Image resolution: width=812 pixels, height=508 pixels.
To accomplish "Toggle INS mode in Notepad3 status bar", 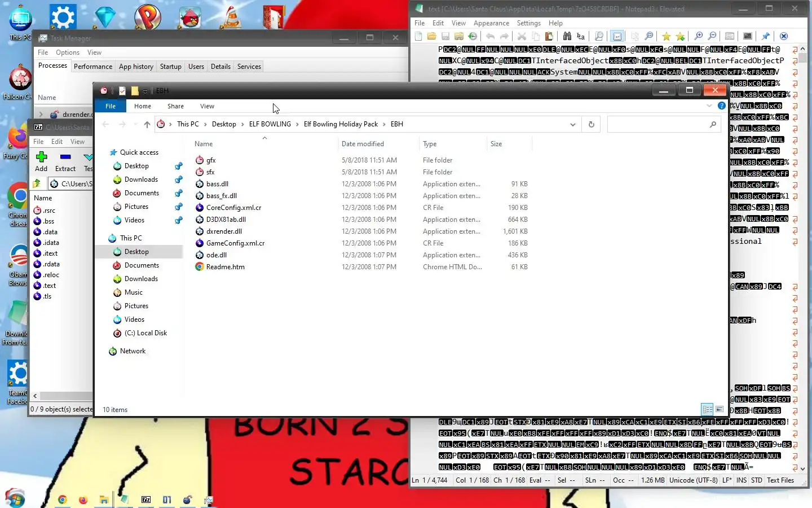I will (x=741, y=480).
